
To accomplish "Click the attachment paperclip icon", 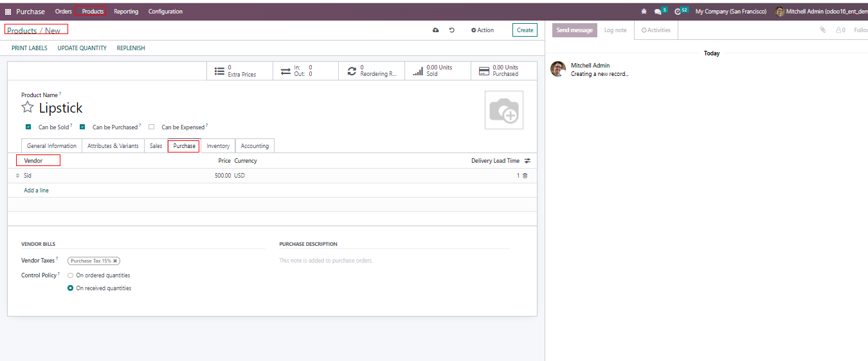I will point(822,30).
